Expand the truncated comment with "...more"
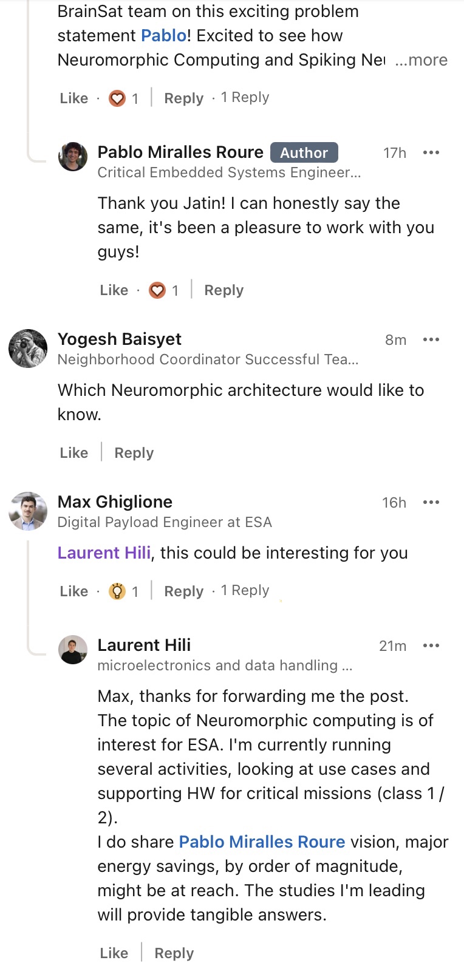This screenshot has width=464, height=980. click(x=421, y=60)
